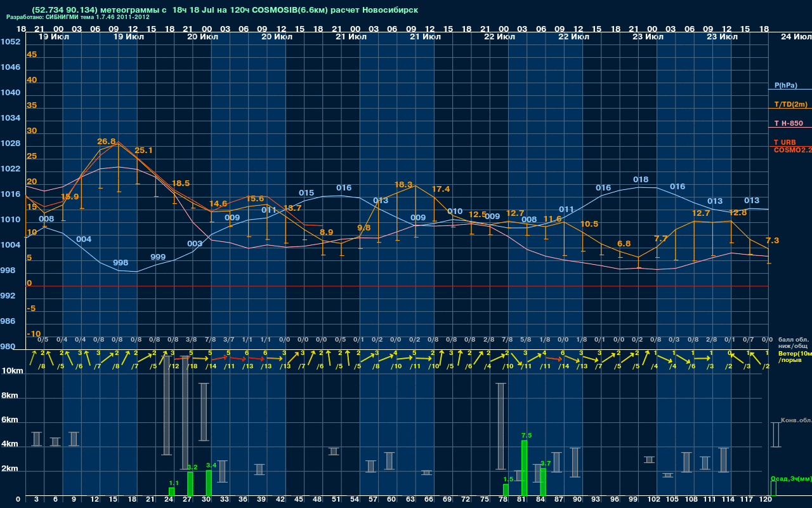Click the -10 temperature axis label
Image resolution: width=812 pixels, height=508 pixels.
click(34, 334)
